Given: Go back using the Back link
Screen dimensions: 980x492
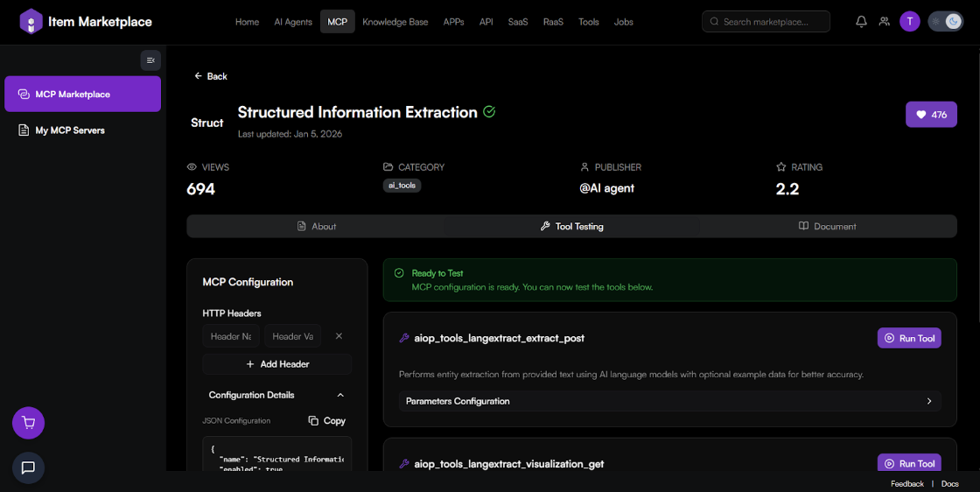Looking at the screenshot, I should [x=211, y=76].
